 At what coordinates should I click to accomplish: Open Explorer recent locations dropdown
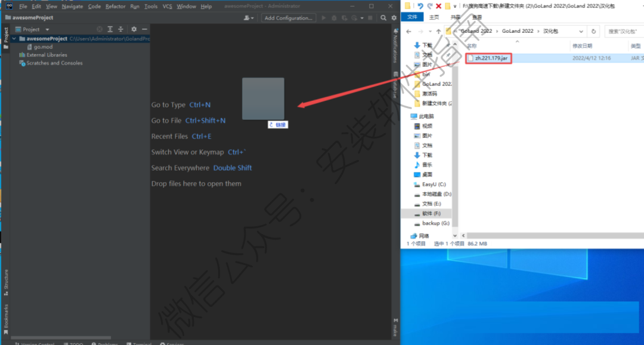(429, 32)
